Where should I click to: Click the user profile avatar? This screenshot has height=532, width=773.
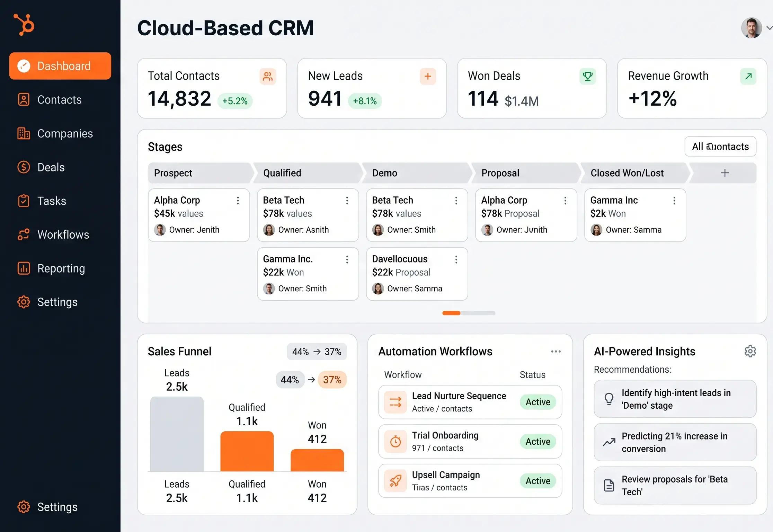(x=751, y=28)
